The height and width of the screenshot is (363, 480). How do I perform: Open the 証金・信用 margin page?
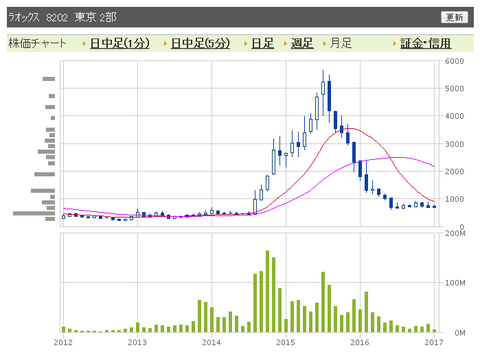click(x=426, y=43)
